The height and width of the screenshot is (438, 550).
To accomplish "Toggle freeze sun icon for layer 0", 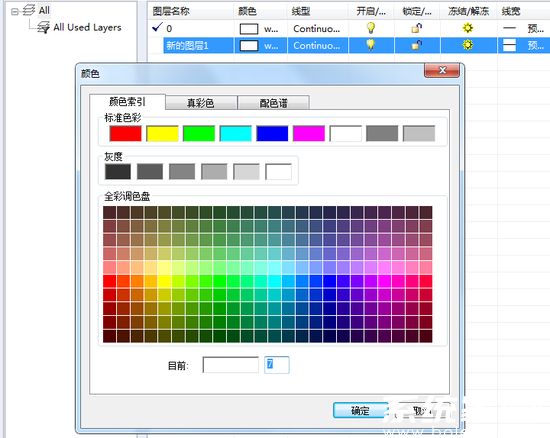I will [468, 28].
